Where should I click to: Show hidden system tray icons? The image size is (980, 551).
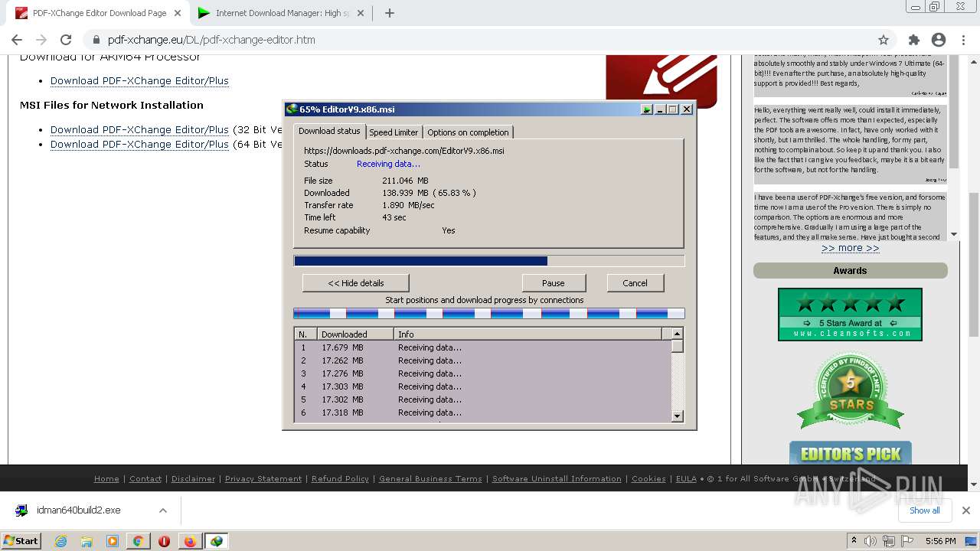(x=853, y=541)
